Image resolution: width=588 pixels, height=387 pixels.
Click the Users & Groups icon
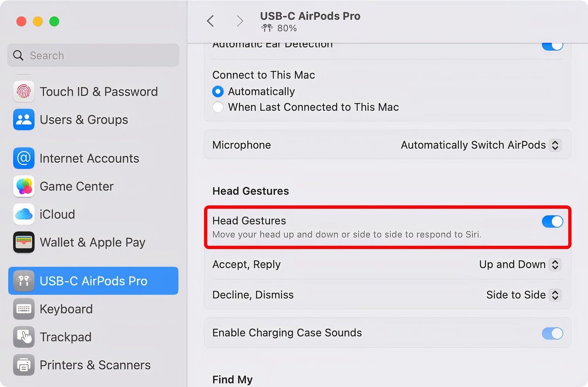pos(23,119)
